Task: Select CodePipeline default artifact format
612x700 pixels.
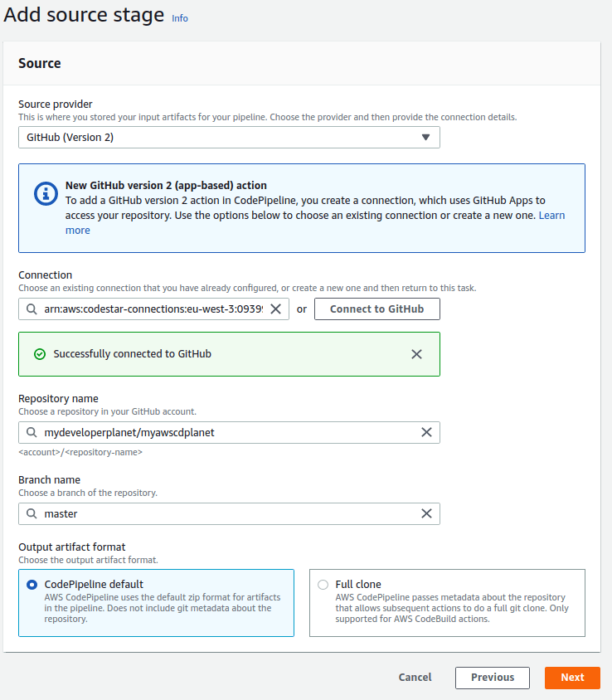Action: [x=32, y=585]
